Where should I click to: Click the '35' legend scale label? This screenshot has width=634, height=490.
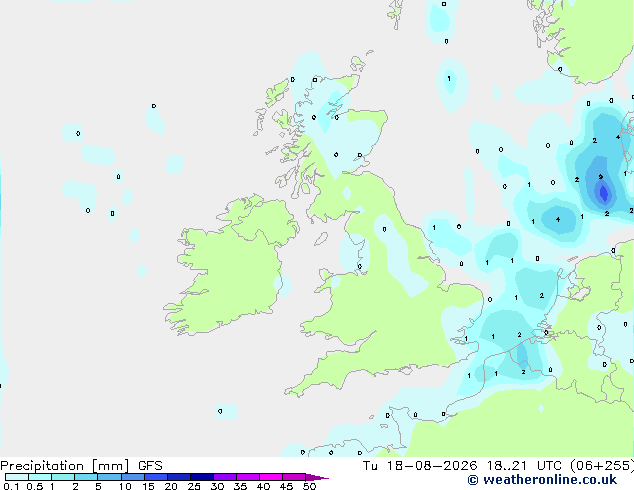coord(240,486)
